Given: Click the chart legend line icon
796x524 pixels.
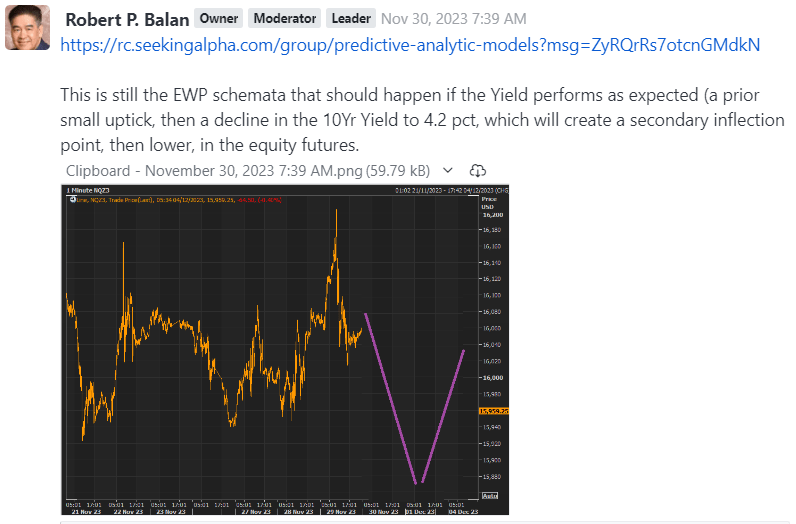Looking at the screenshot, I should click(72, 200).
